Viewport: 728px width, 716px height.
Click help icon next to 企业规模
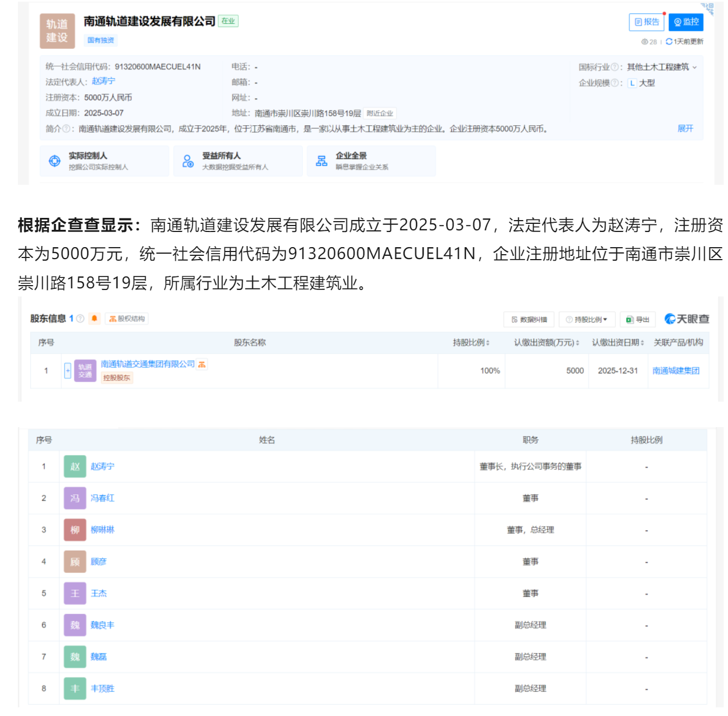[x=615, y=83]
